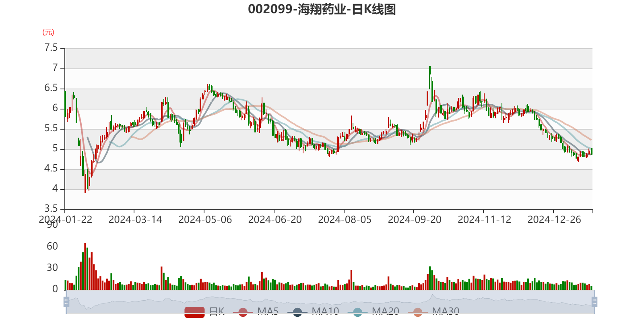
Task: Click the data zoom range bar middle
Action: click(330, 302)
